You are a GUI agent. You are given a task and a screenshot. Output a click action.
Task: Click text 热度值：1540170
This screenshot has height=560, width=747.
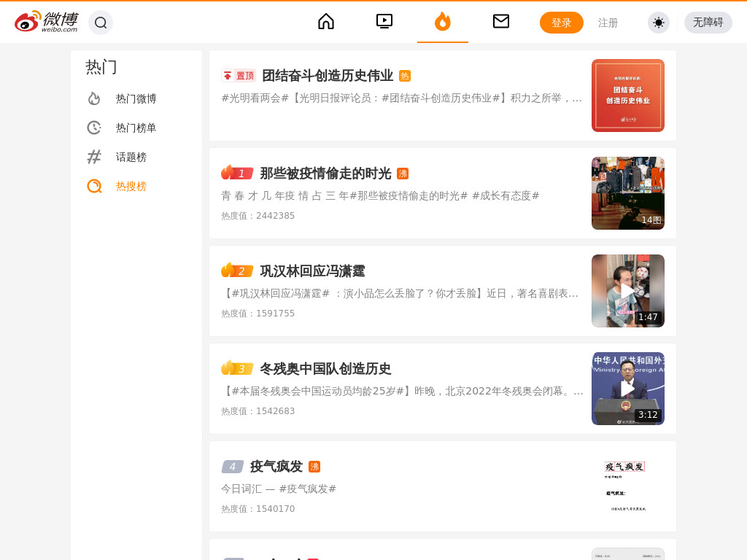click(x=258, y=508)
